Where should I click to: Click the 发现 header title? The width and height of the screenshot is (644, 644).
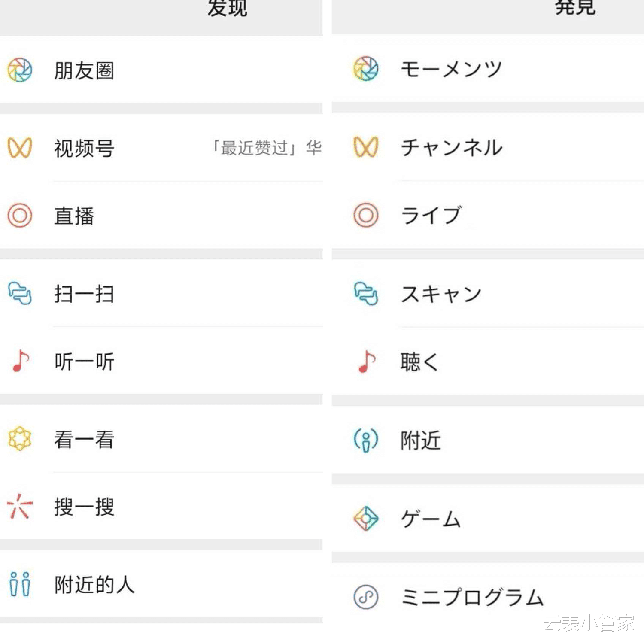(x=227, y=9)
